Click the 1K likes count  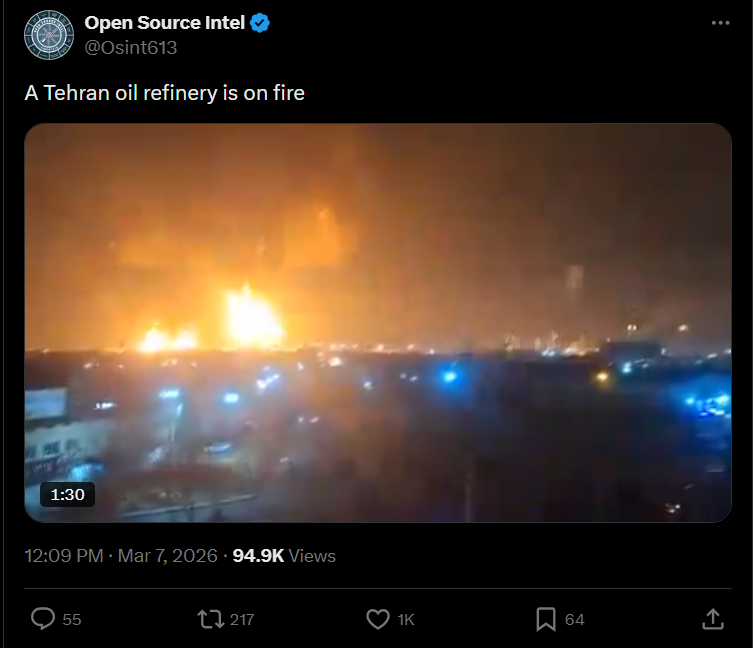click(406, 620)
